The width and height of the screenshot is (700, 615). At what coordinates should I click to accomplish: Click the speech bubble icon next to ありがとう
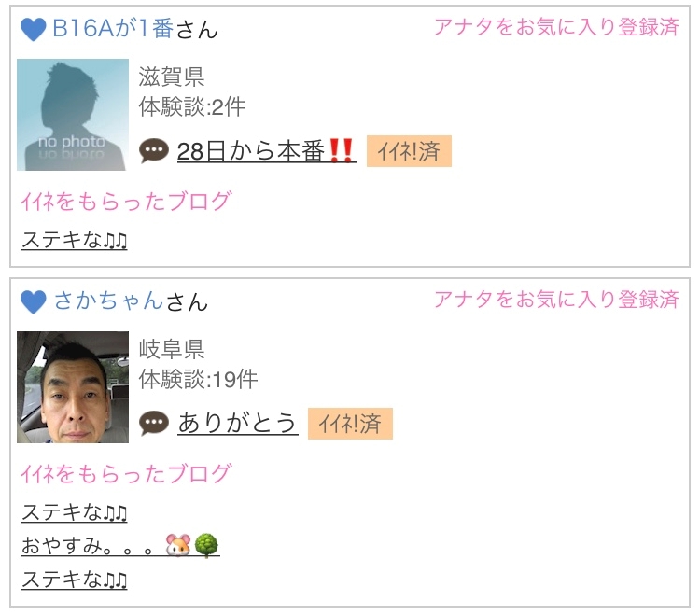pyautogui.click(x=154, y=423)
